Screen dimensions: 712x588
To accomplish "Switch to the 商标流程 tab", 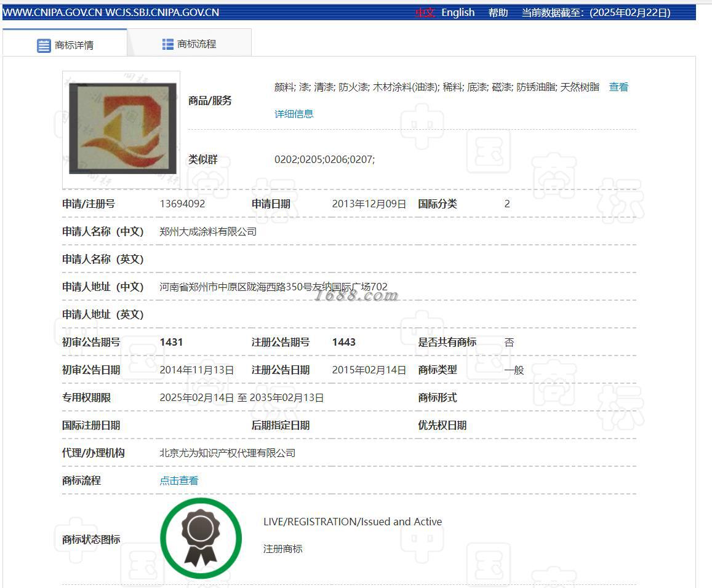I will [190, 42].
